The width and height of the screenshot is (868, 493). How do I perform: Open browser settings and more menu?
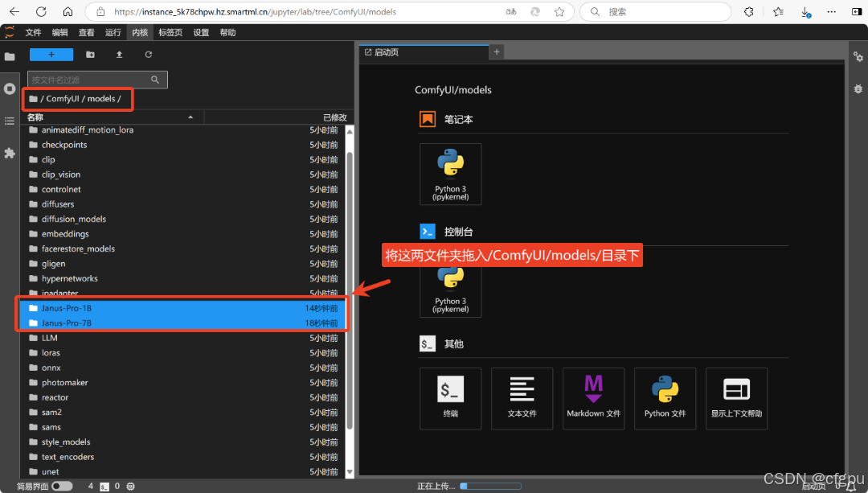(832, 11)
